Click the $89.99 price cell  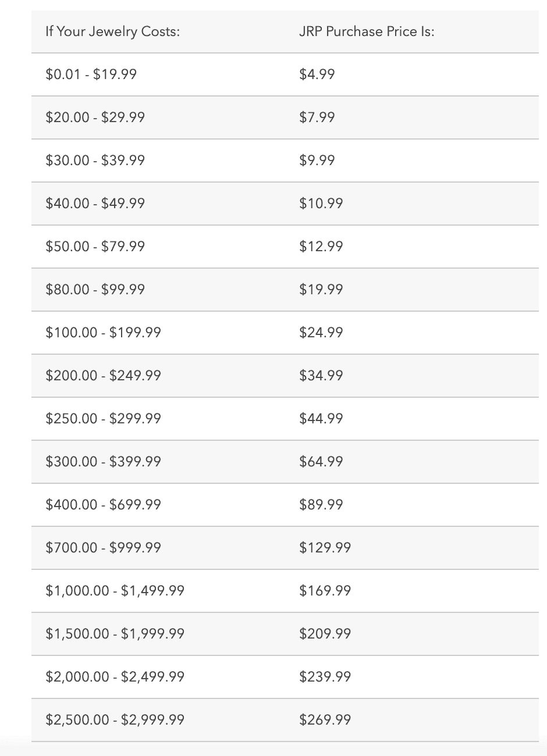click(321, 505)
